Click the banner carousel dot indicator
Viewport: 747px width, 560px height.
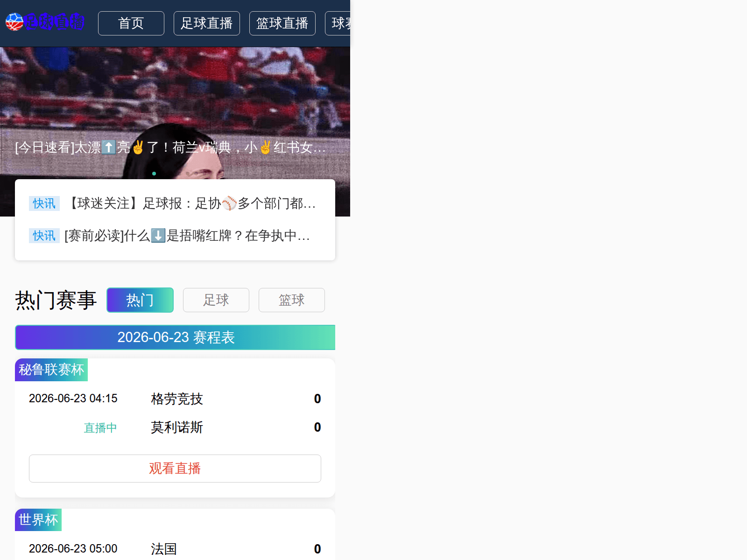click(154, 174)
